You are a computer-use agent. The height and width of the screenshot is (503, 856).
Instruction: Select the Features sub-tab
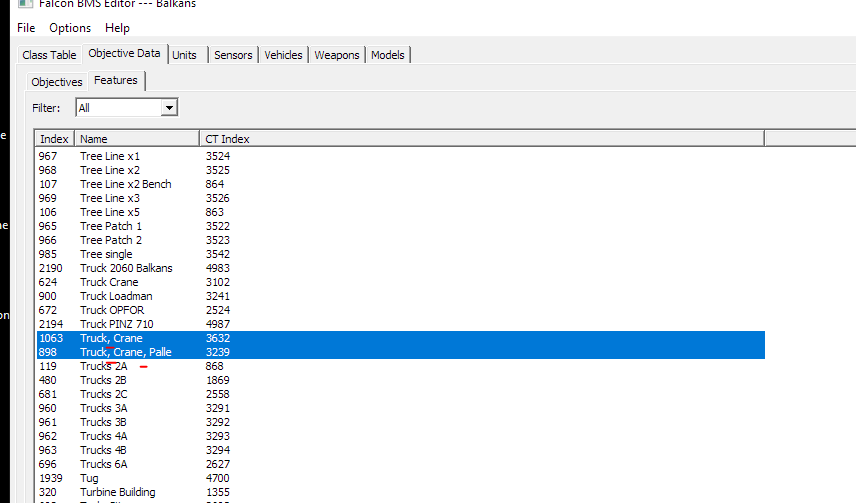116,80
